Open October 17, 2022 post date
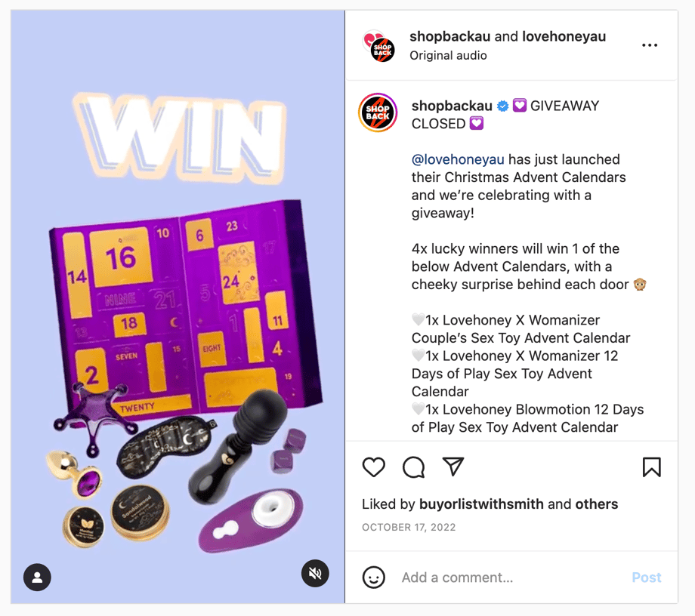 [409, 527]
